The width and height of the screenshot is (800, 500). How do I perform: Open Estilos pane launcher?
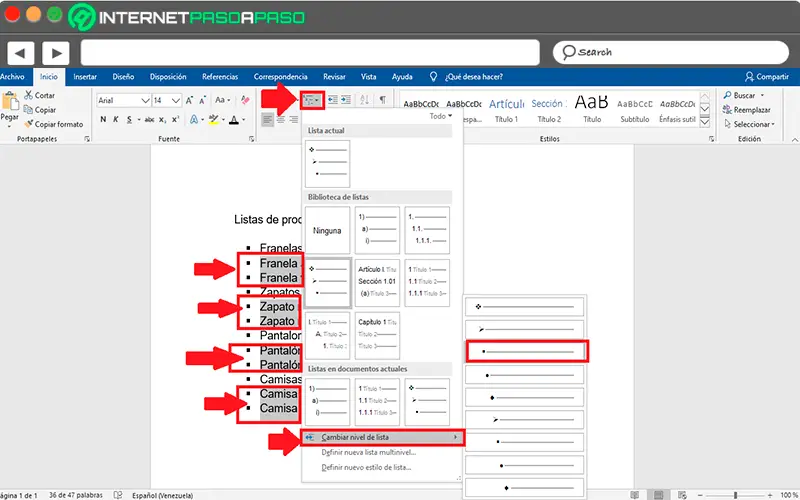pos(711,139)
